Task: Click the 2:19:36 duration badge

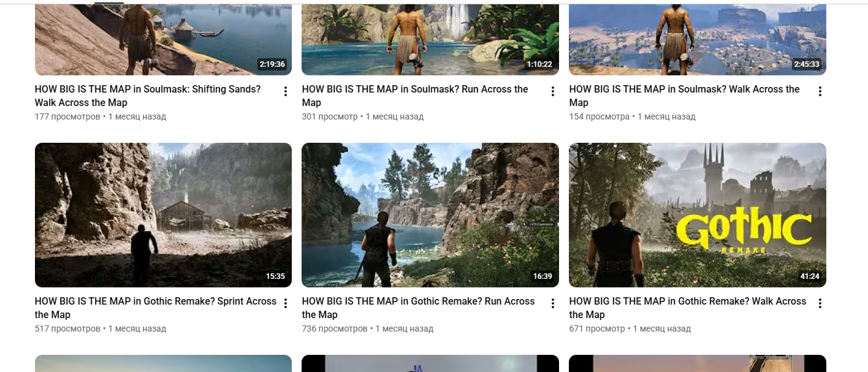Action: click(272, 64)
